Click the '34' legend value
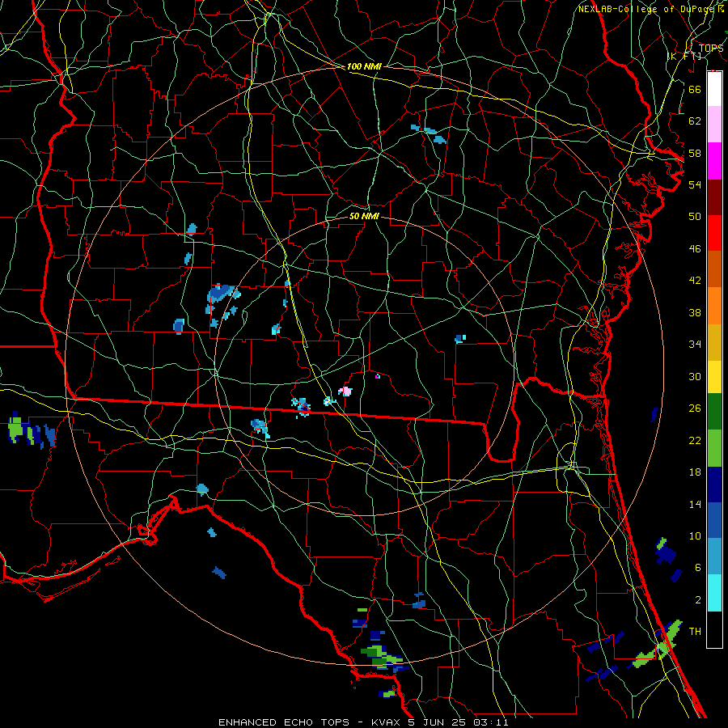The width and height of the screenshot is (728, 728). pos(695,345)
